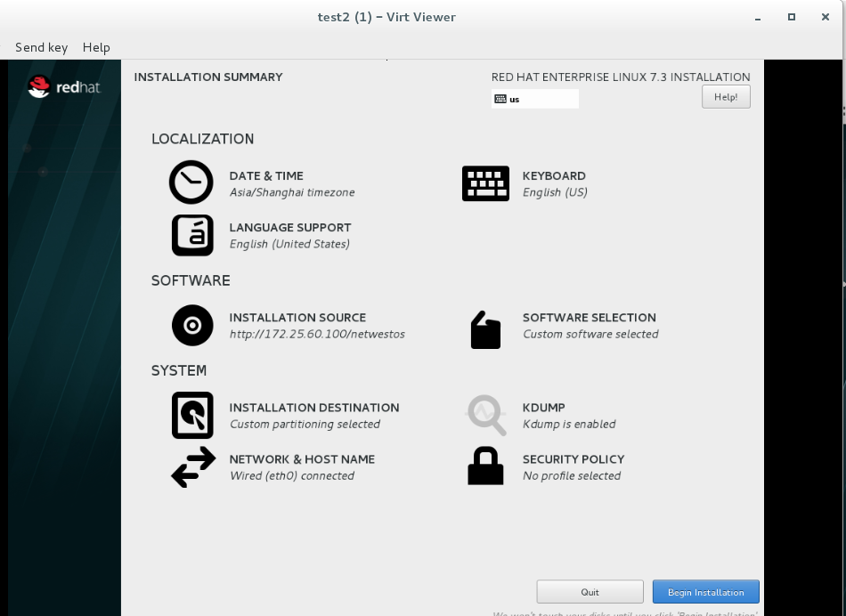The height and width of the screenshot is (616, 846).
Task: Open the Send key menu
Action: [42, 47]
